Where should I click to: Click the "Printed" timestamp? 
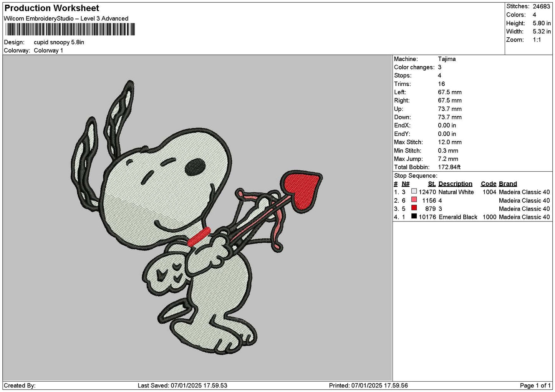tap(368, 385)
